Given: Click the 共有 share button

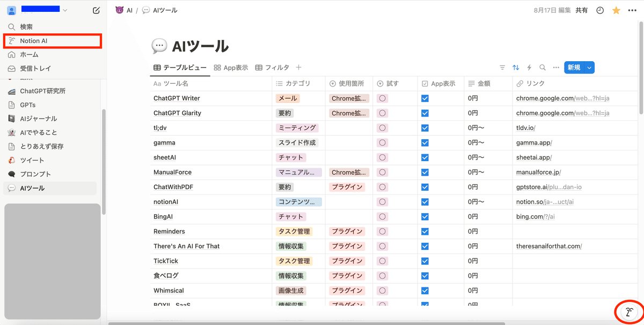Looking at the screenshot, I should click(581, 10).
